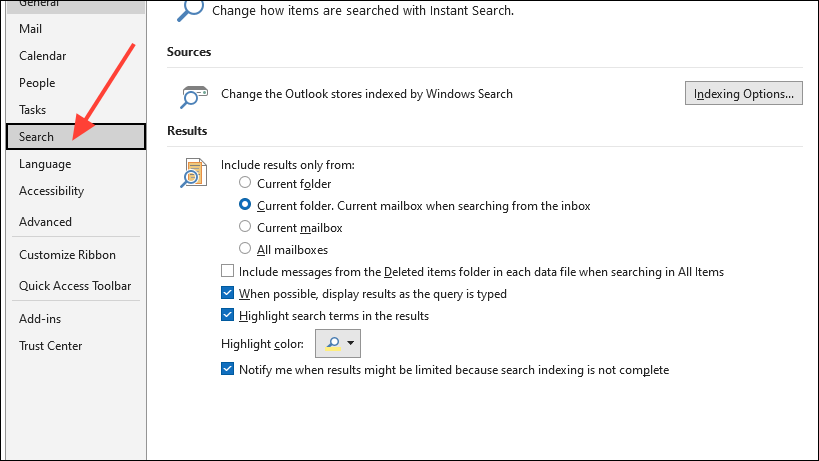Open the Trust Center category
The image size is (819, 461).
51,346
